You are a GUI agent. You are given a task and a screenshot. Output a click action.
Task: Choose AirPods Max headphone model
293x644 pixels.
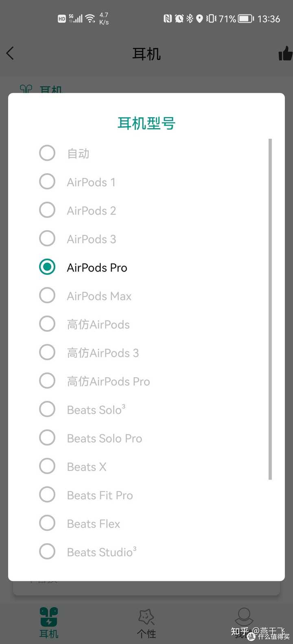[47, 296]
